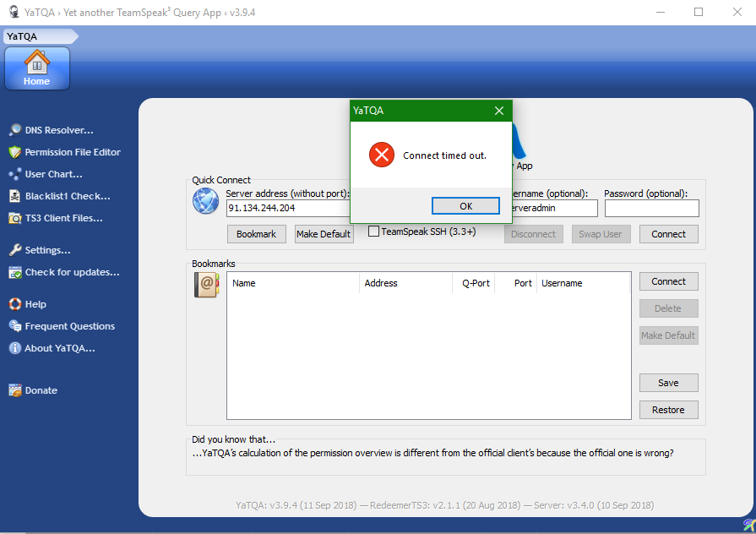The width and height of the screenshot is (756, 534).
Task: Restore the bookmarks list
Action: pyautogui.click(x=669, y=410)
